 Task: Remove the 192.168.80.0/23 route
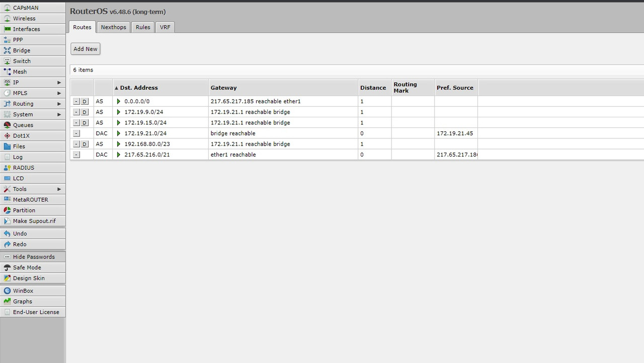tap(76, 144)
